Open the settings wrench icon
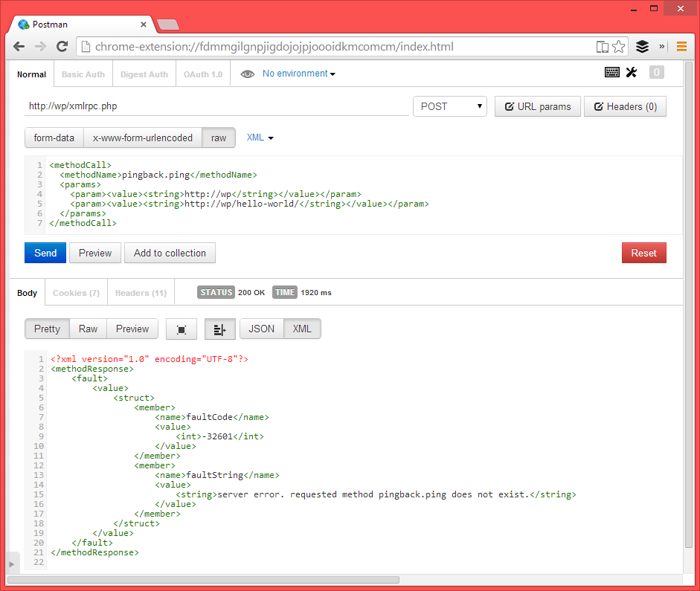Screen dimensions: 700x591 (x=632, y=72)
